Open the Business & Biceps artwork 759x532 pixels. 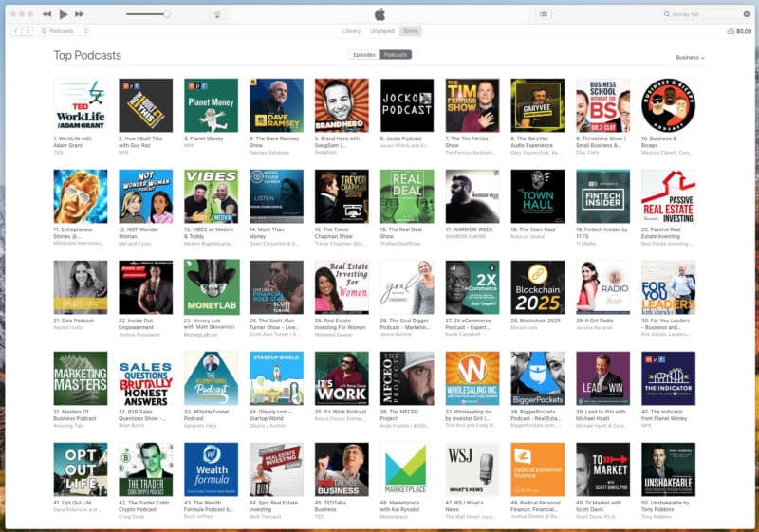pos(669,105)
